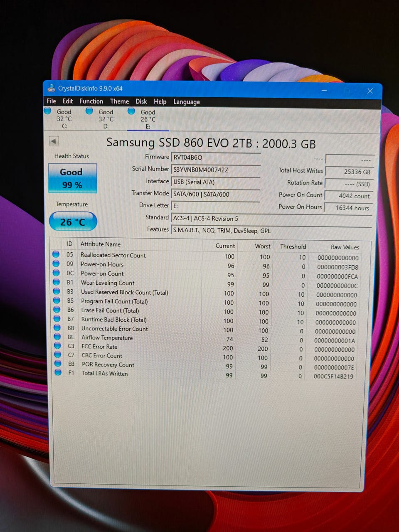Open the Language menu
Image resolution: width=399 pixels, height=532 pixels.
click(186, 102)
